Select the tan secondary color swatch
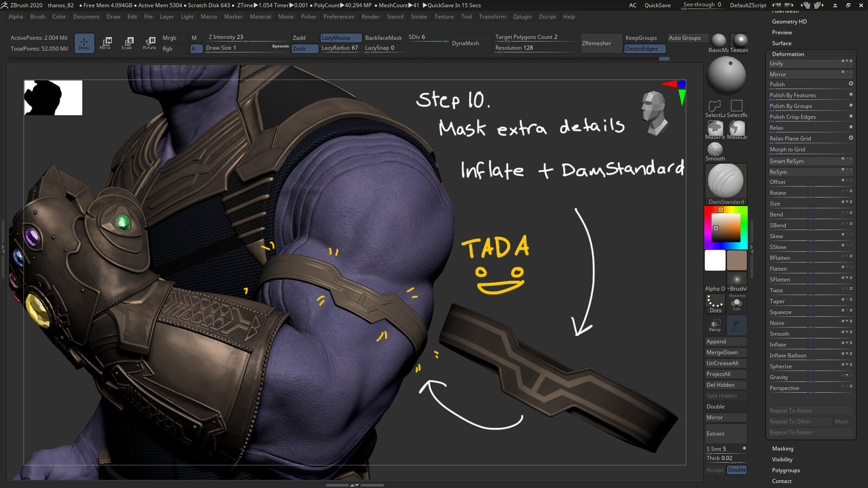The image size is (868, 488). click(737, 260)
